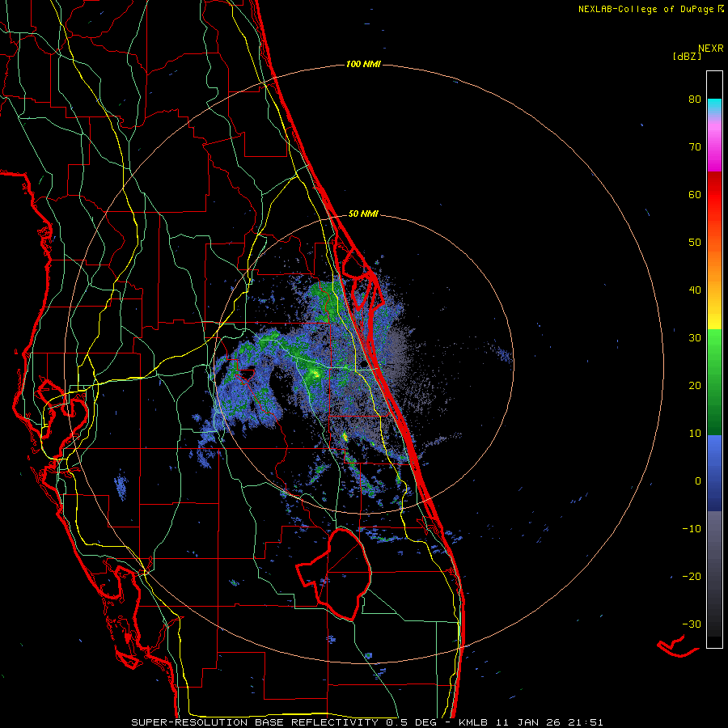Click the 60 value on the dBZ scale
The width and height of the screenshot is (728, 728).
(695, 195)
